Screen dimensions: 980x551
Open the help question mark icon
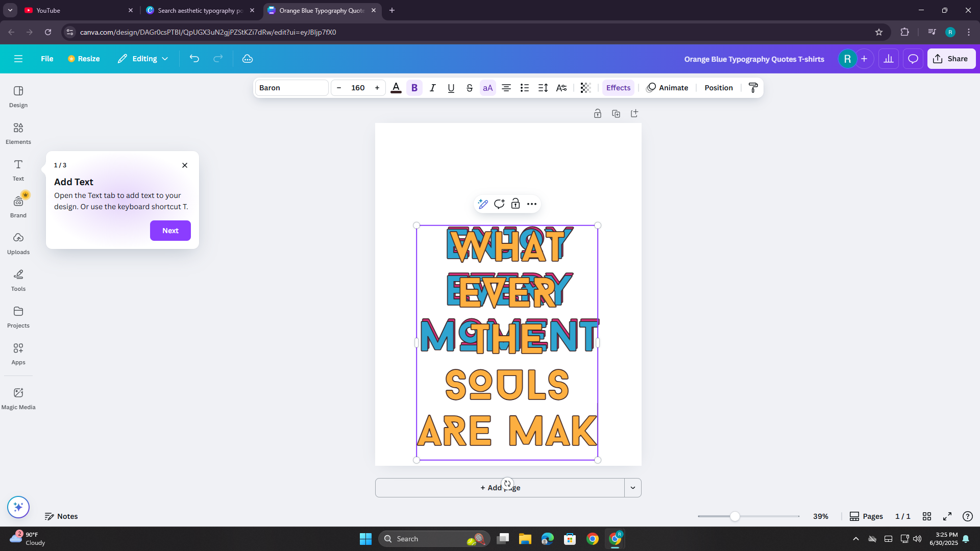(967, 516)
